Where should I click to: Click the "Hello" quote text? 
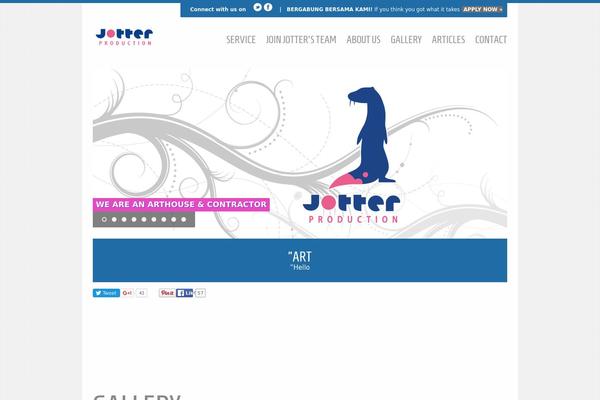(x=300, y=267)
